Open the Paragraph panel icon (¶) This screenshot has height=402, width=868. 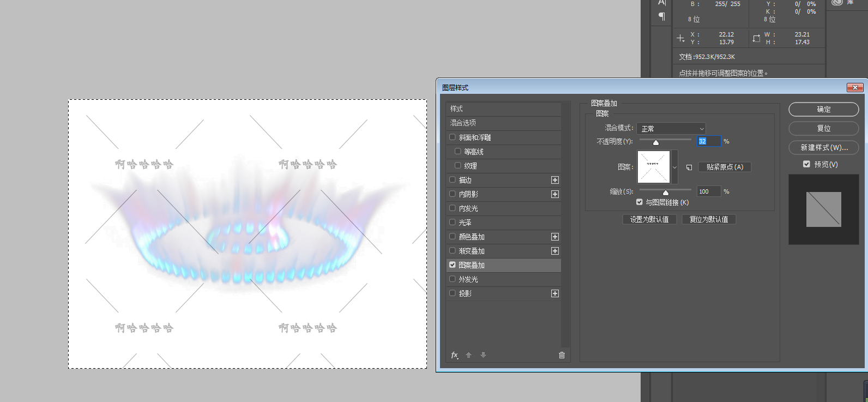click(x=662, y=16)
